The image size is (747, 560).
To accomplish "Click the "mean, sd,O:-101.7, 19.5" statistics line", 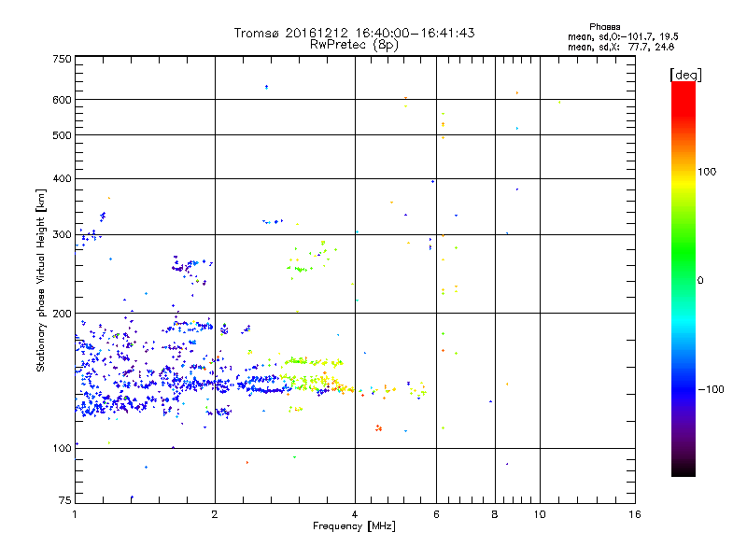I will (623, 36).
